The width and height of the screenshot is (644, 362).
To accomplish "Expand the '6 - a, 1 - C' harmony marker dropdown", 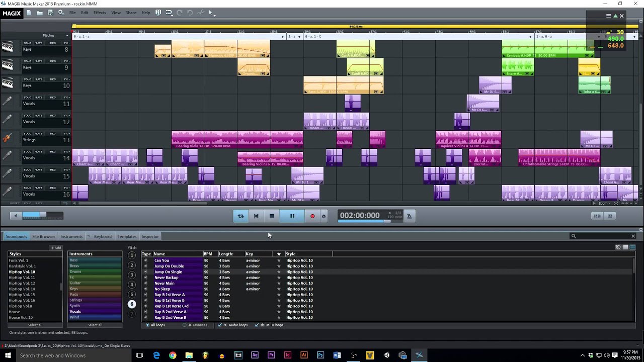I will click(530, 37).
